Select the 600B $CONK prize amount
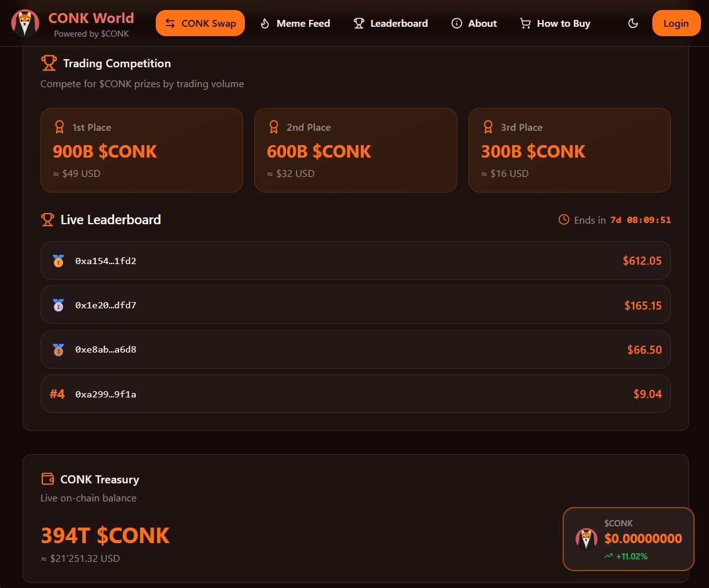Viewport: 709px width, 588px height. pyautogui.click(x=319, y=151)
